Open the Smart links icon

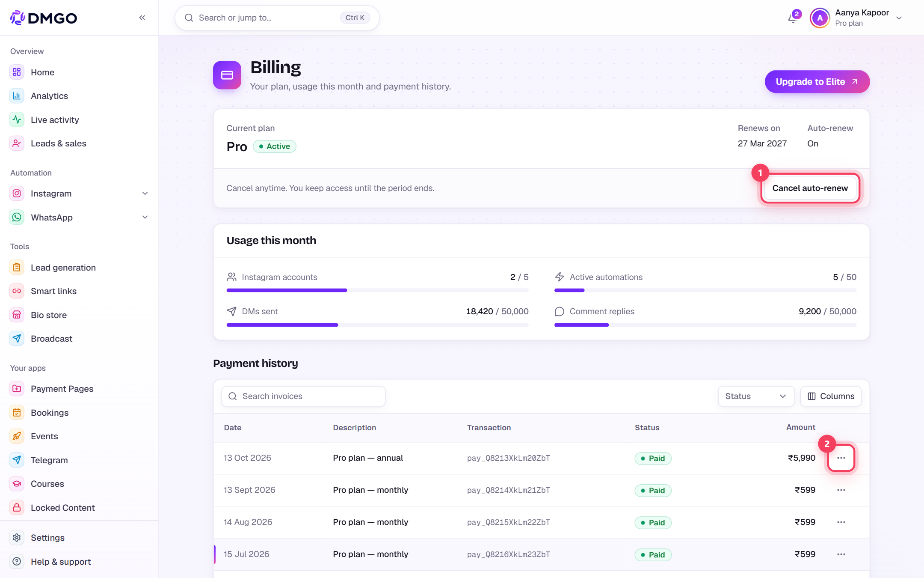point(17,291)
